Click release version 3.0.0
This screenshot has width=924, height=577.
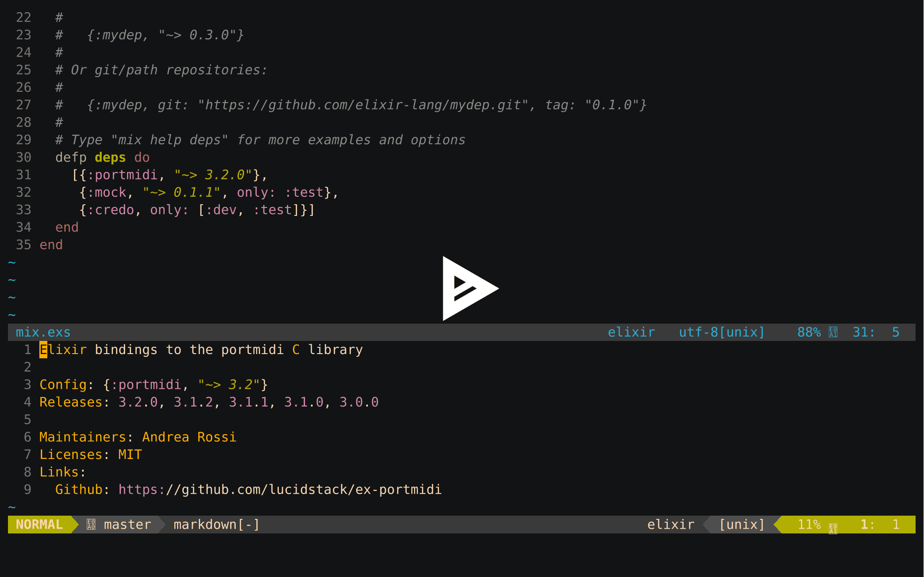(359, 402)
